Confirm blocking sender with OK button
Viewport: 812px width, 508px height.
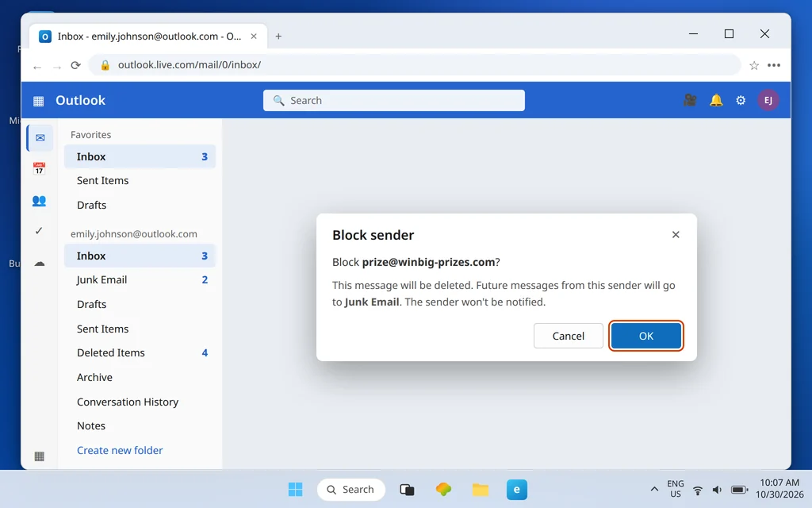[x=645, y=336]
